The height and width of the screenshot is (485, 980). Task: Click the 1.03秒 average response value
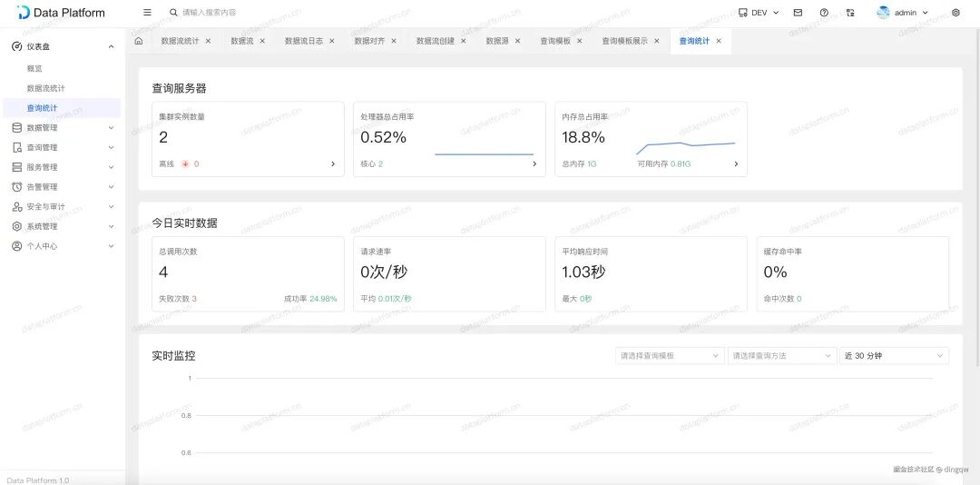tap(583, 272)
